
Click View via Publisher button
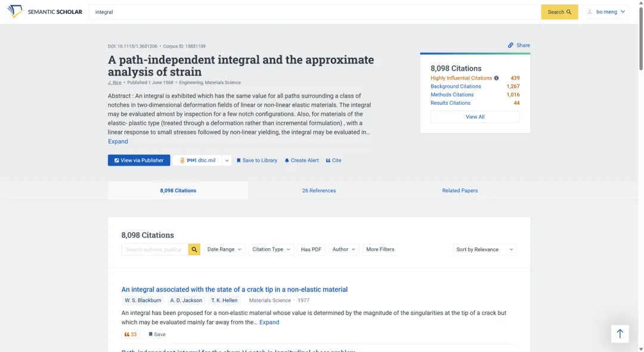138,160
